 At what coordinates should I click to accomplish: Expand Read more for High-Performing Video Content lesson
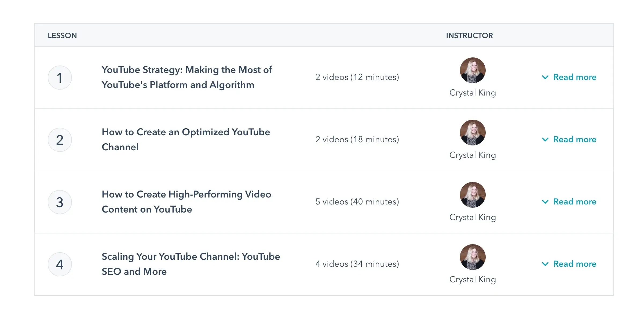(x=569, y=202)
